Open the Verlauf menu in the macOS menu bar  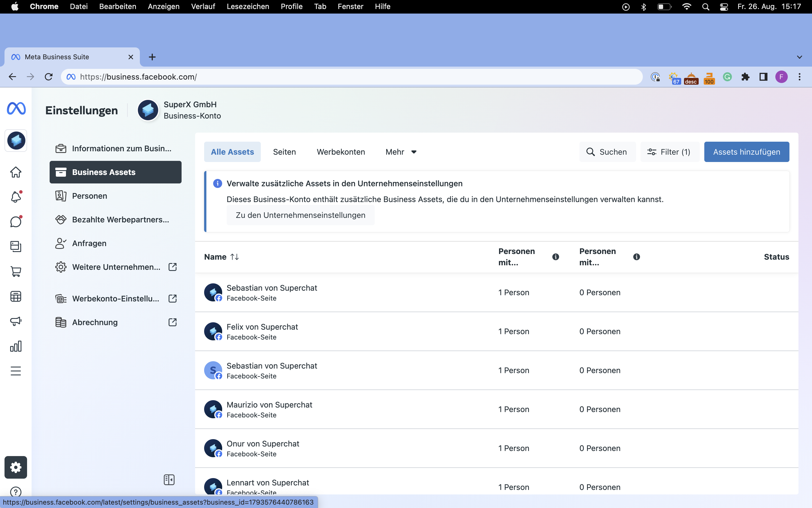[x=203, y=6]
